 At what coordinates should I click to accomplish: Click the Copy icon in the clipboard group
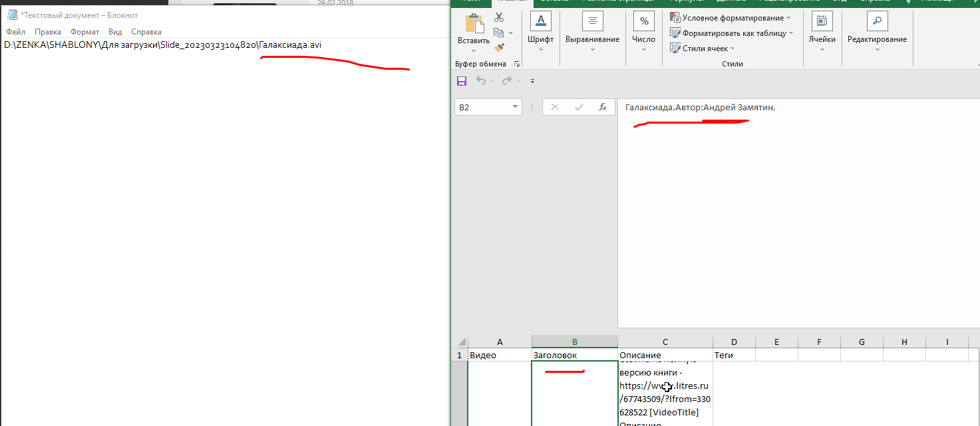pos(498,33)
